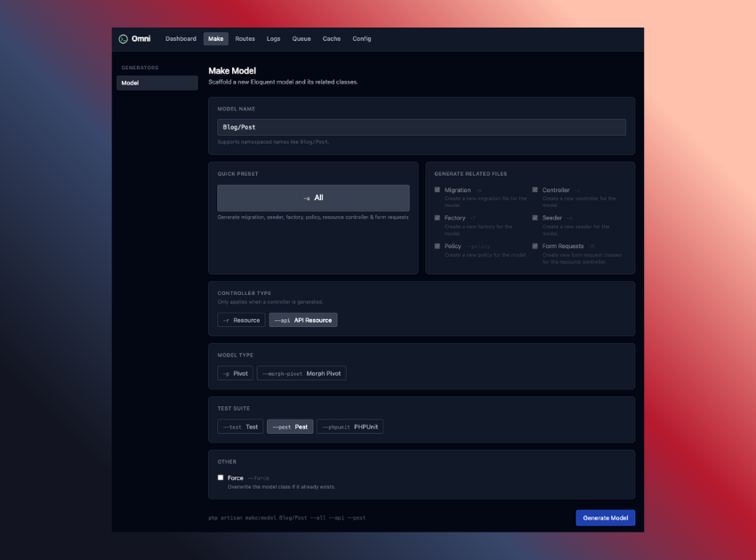Go to the Routes tab
Viewport: 756px width, 560px height.
245,39
